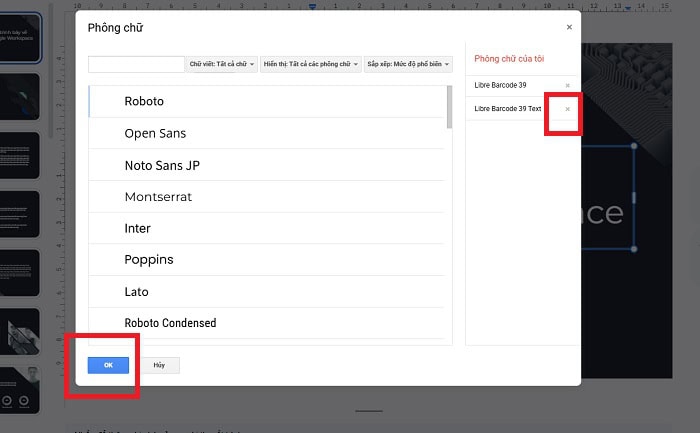Open the Hiển thị font filter dropdown
The image size is (700, 433).
tap(309, 64)
